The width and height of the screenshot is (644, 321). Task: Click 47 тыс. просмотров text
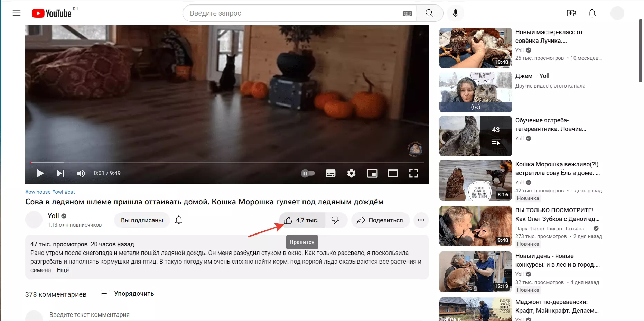[59, 244]
